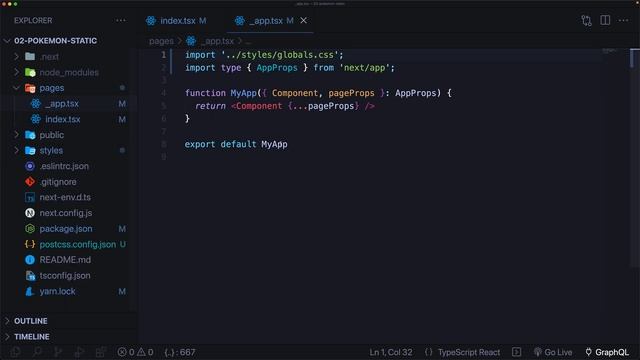This screenshot has width=640, height=360.
Task: Place cursor on 'export default MyApp' line
Action: [236, 144]
